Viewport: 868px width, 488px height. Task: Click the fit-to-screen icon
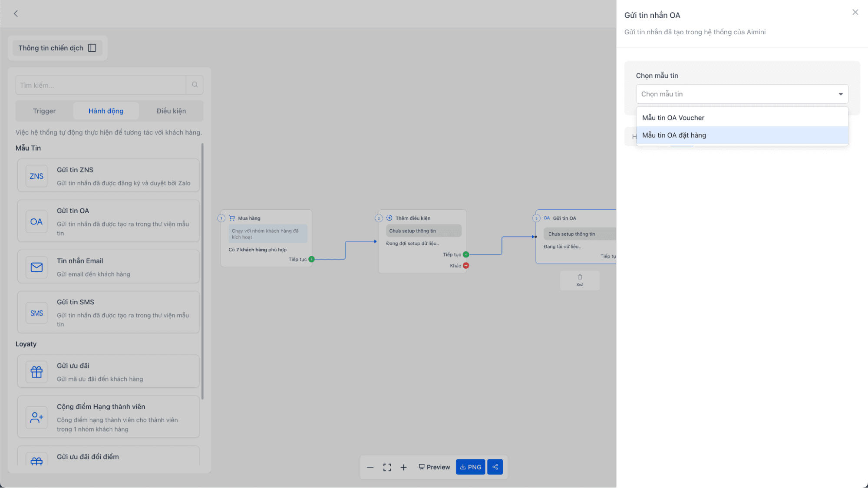(387, 467)
